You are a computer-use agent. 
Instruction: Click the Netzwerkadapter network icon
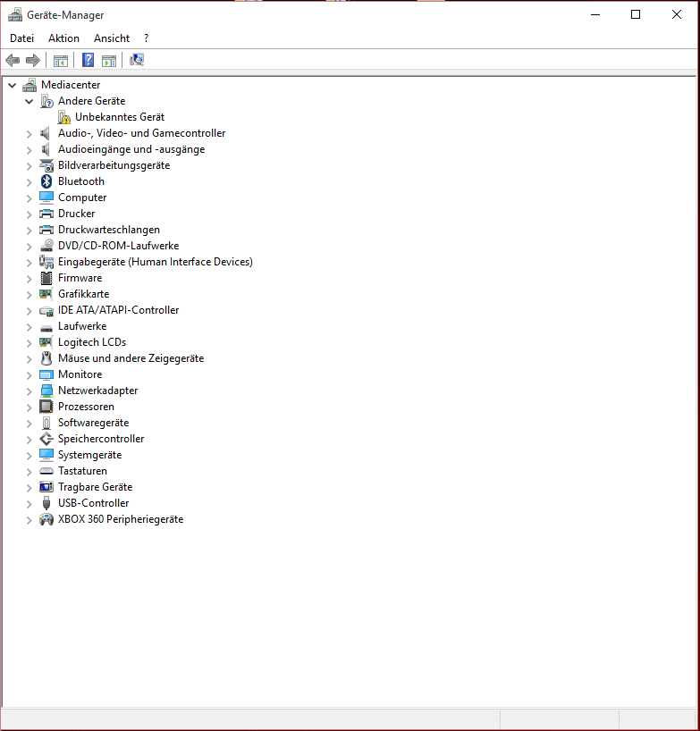[x=46, y=391]
